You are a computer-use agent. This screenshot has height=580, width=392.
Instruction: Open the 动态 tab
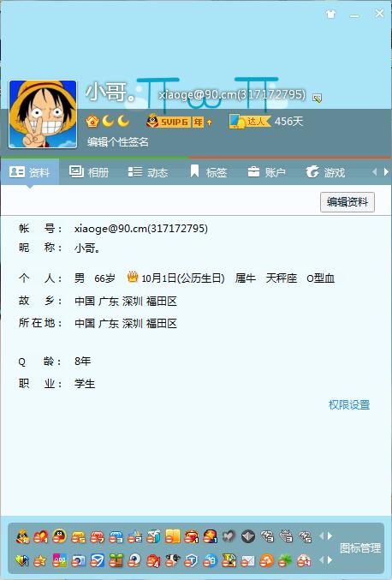(x=148, y=172)
